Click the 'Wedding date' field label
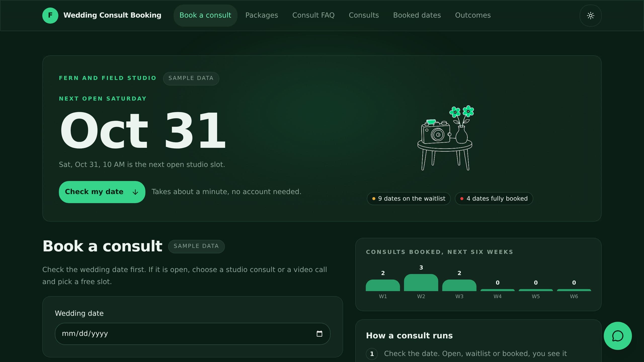Image resolution: width=644 pixels, height=362 pixels. pyautogui.click(x=79, y=313)
